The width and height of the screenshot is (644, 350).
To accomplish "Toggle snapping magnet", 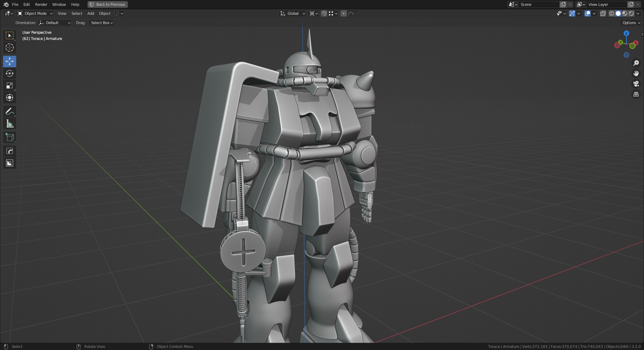I will click(x=324, y=13).
